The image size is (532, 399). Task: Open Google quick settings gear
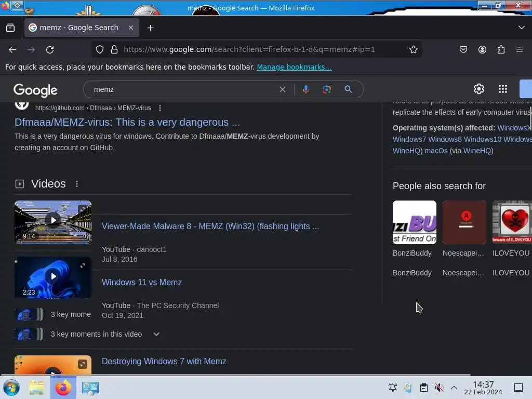coord(478,89)
